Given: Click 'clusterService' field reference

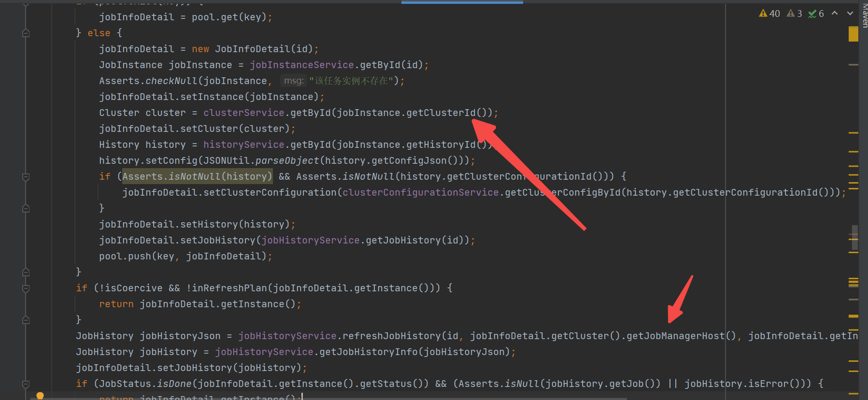Looking at the screenshot, I should (x=244, y=113).
